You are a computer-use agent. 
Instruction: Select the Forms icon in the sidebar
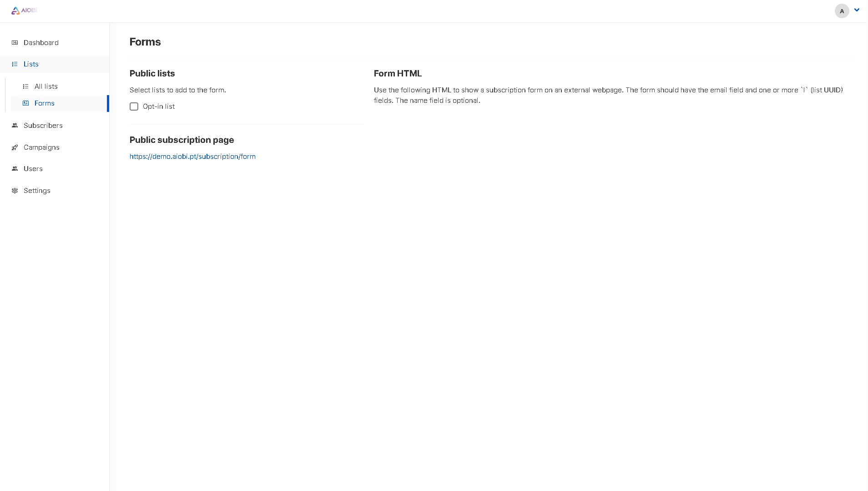26,103
